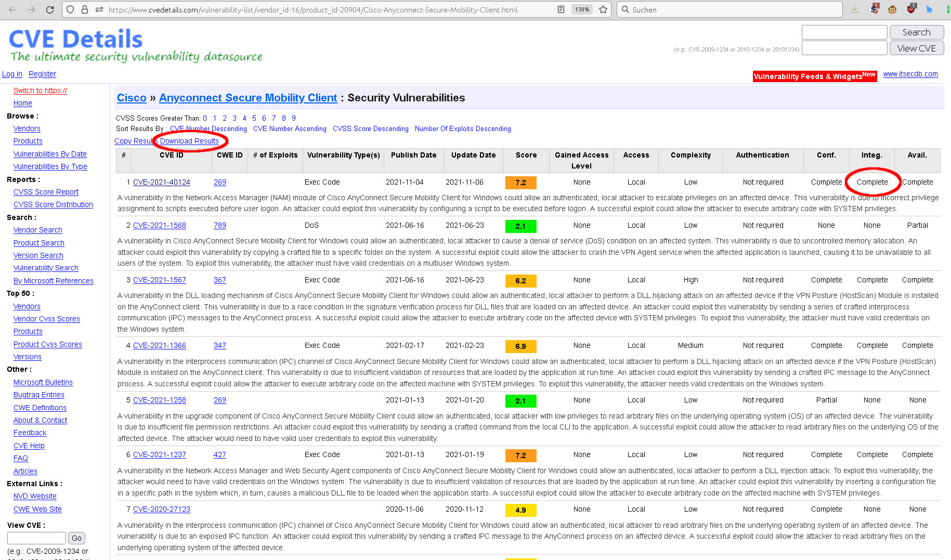This screenshot has height=560, width=951.
Task: Open the Log In link
Action: coord(12,74)
